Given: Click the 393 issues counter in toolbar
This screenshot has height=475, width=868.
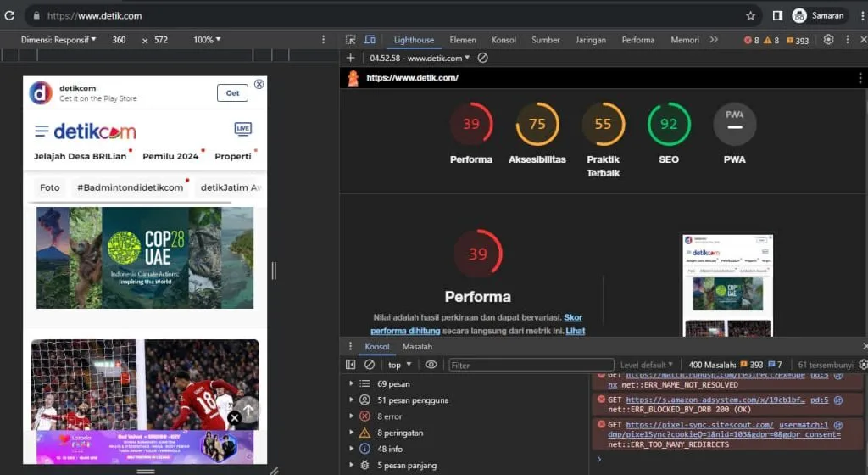Looking at the screenshot, I should click(x=797, y=41).
